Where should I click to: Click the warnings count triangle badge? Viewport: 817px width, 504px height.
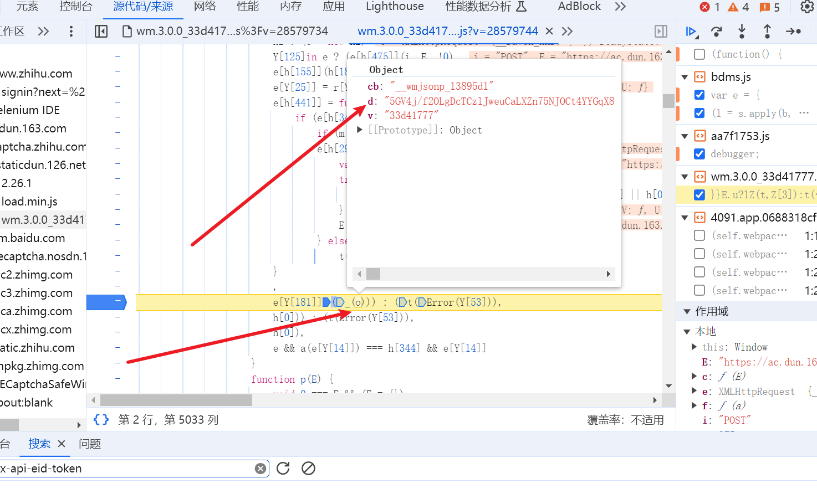pyautogui.click(x=739, y=7)
